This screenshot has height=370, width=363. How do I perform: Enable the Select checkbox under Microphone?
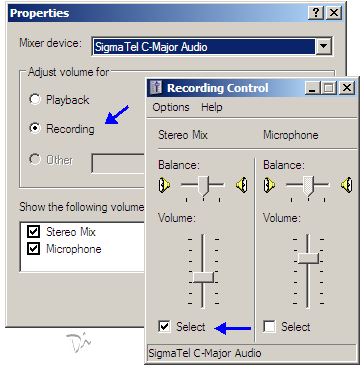[x=269, y=327]
